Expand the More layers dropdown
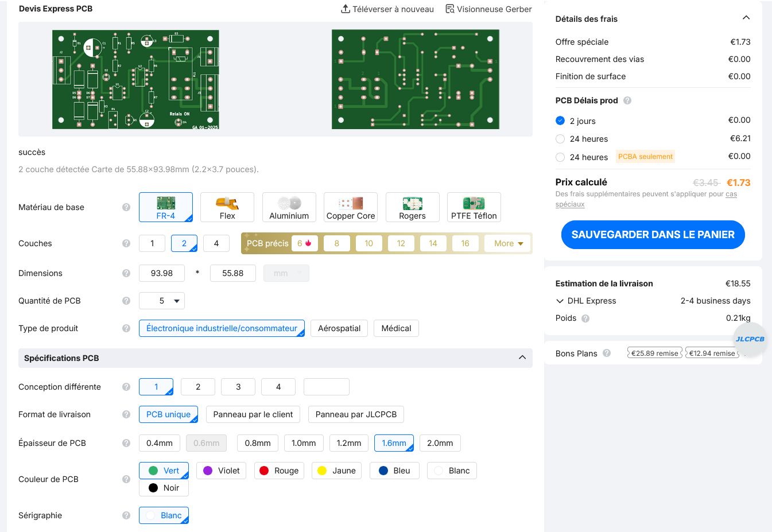772x532 pixels. tap(508, 243)
